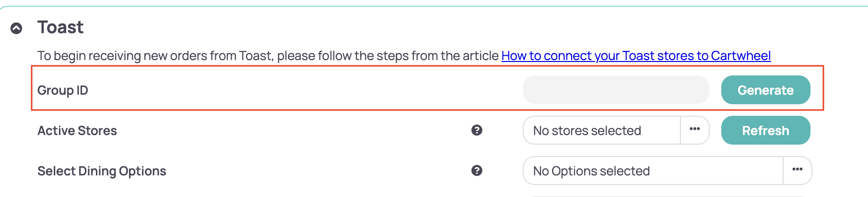
Task: Click the Select Dining Options help icon
Action: pos(477,171)
